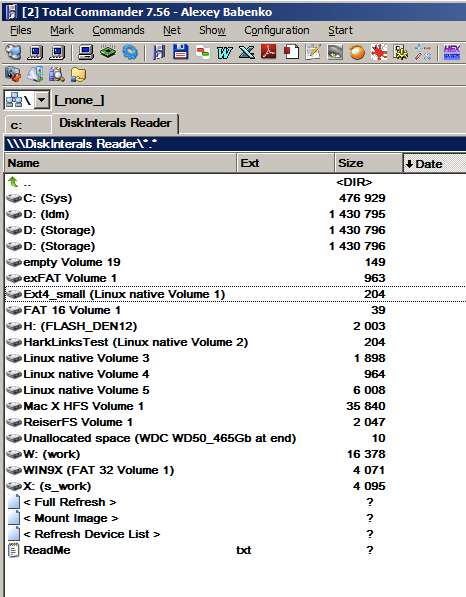Click the green eye viewer icon

click(x=335, y=52)
